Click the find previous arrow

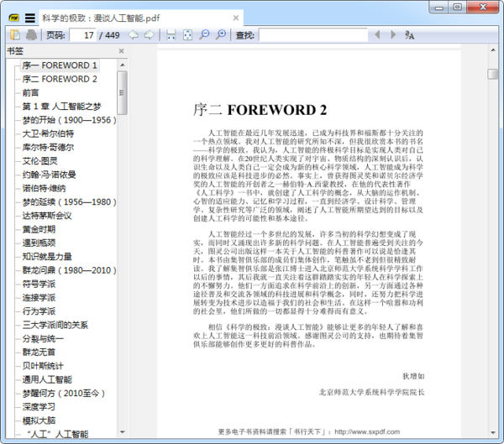(x=377, y=34)
